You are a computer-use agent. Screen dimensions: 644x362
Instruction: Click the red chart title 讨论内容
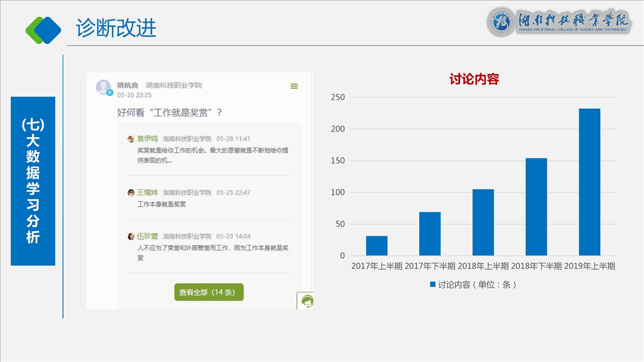pos(473,79)
